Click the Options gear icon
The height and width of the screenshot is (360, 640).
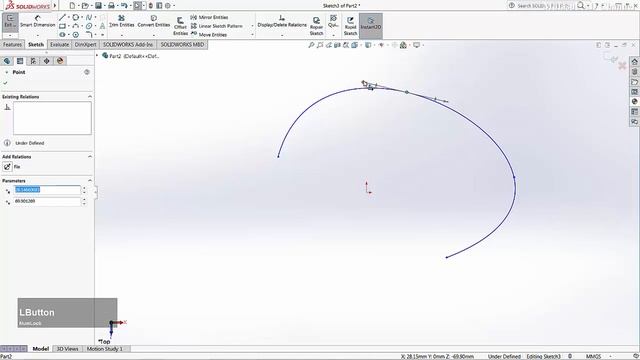[x=168, y=6]
